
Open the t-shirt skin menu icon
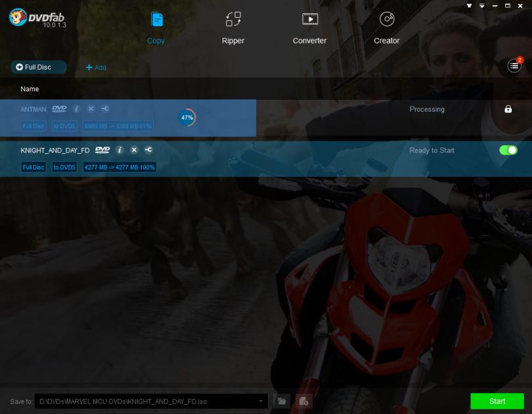[469, 6]
